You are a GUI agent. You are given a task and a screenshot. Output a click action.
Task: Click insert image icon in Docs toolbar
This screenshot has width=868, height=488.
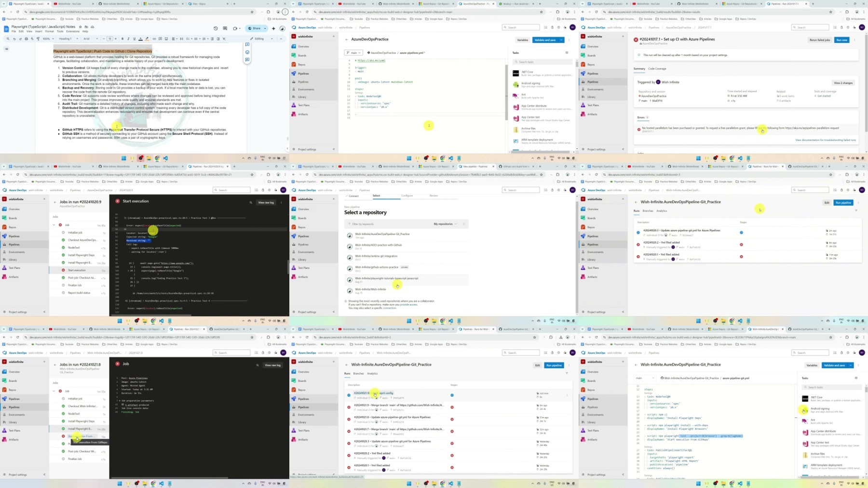click(166, 39)
